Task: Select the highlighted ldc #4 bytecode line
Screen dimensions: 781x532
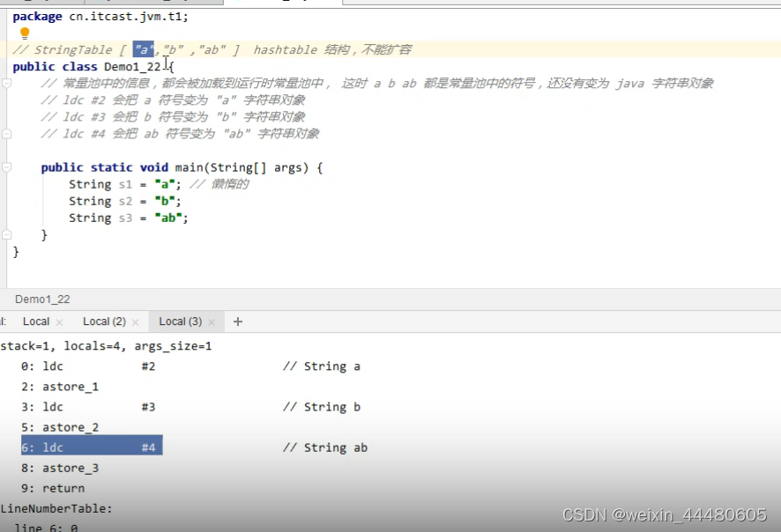Action: click(88, 447)
